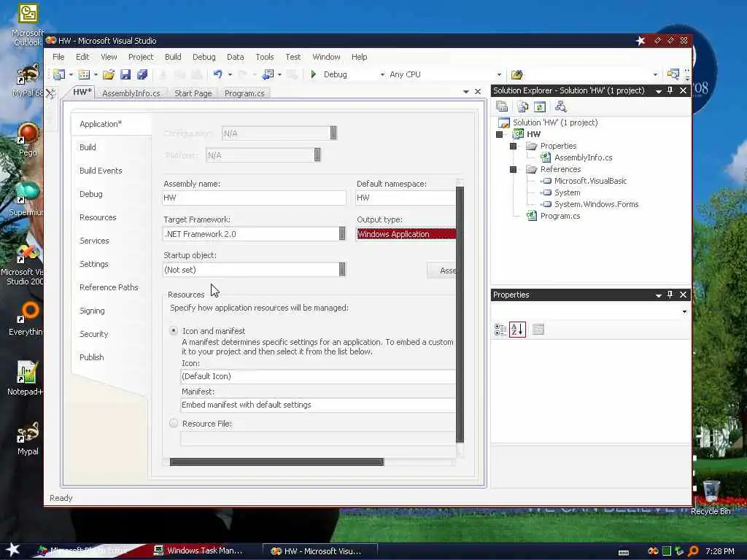Switch to the Program.cs editor tab
Screen dimensions: 747x560
click(244, 93)
